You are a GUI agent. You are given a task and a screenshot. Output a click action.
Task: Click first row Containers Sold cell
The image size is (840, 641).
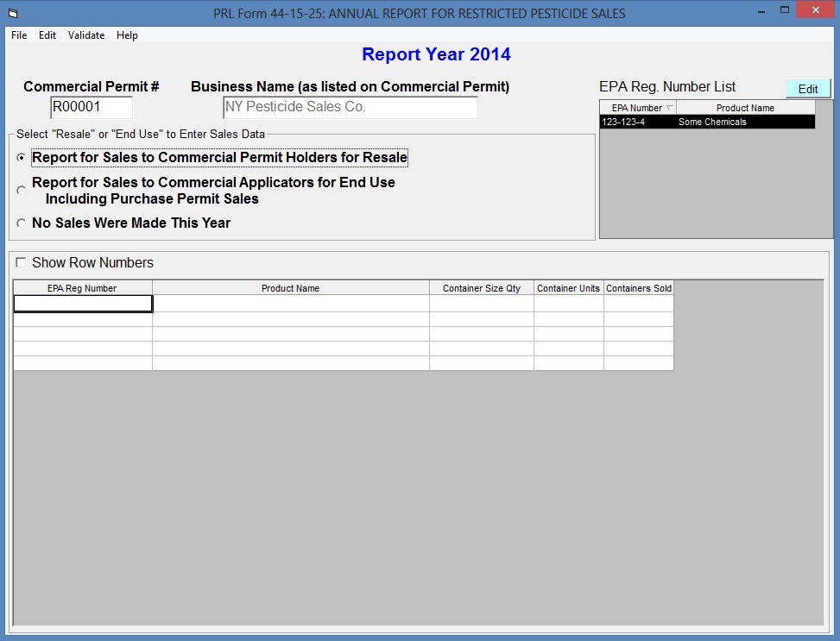(639, 304)
